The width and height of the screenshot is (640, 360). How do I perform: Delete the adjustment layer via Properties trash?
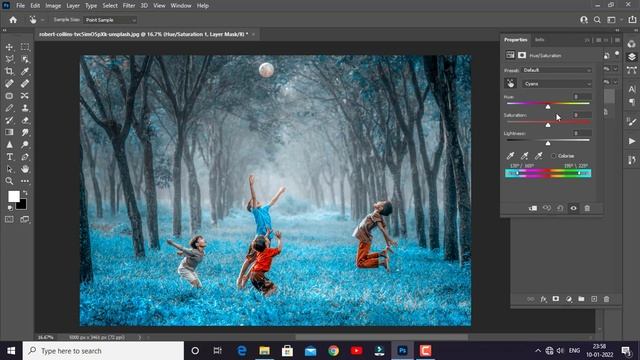coord(587,208)
